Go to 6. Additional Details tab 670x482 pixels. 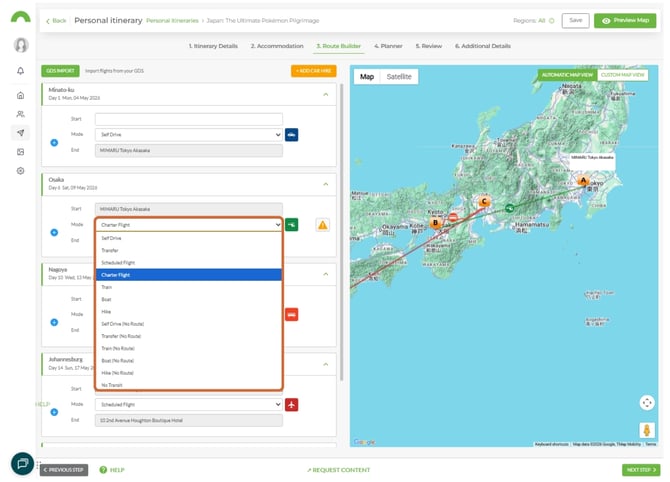(482, 46)
